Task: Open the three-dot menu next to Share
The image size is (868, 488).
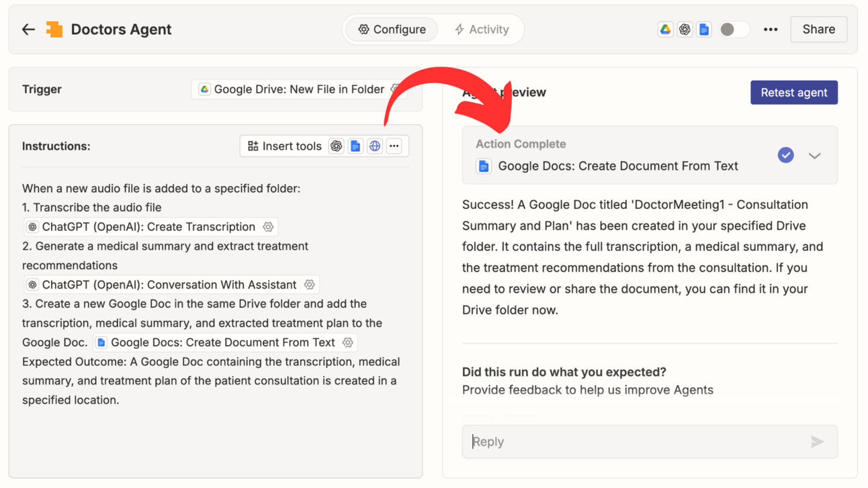Action: [x=771, y=30]
